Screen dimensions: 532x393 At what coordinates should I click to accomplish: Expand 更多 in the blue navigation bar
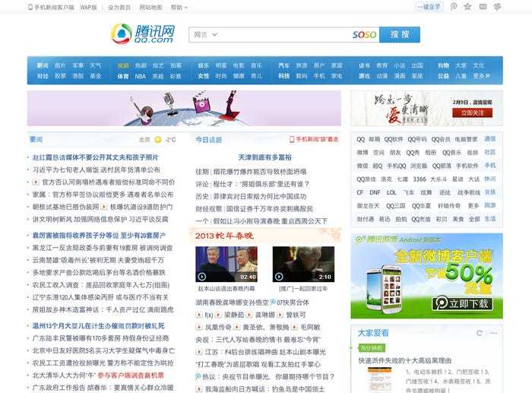[482, 76]
